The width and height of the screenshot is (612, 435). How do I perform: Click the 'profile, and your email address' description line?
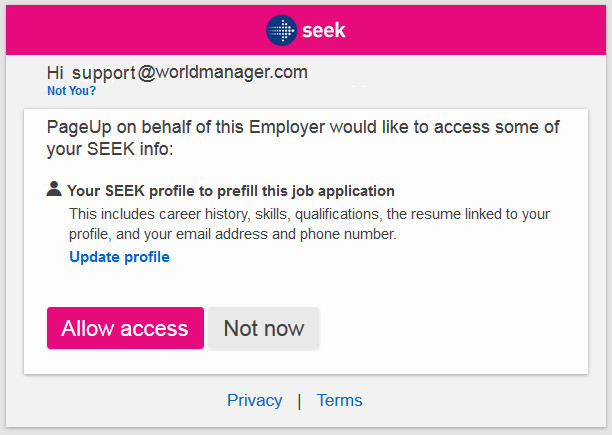[x=233, y=234]
